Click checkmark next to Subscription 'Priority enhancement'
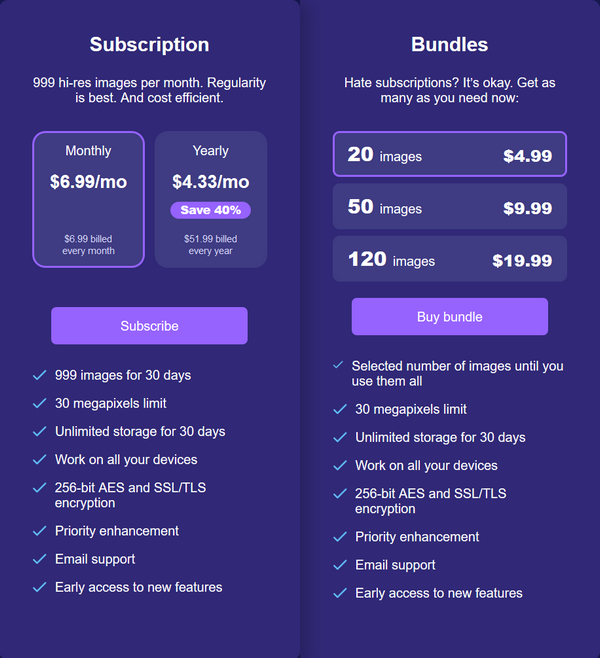The height and width of the screenshot is (658, 600). click(40, 531)
